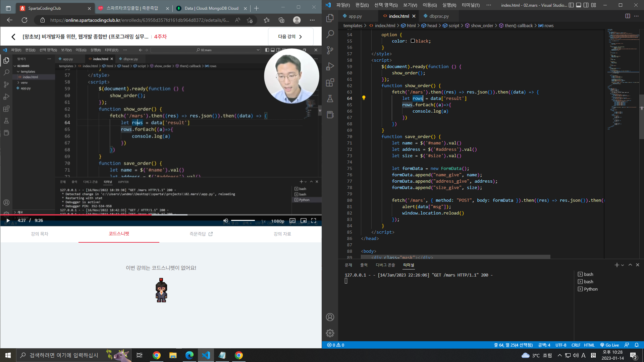Image resolution: width=644 pixels, height=362 pixels.
Task: Open the Explorer view in VS Code
Action: [330, 18]
